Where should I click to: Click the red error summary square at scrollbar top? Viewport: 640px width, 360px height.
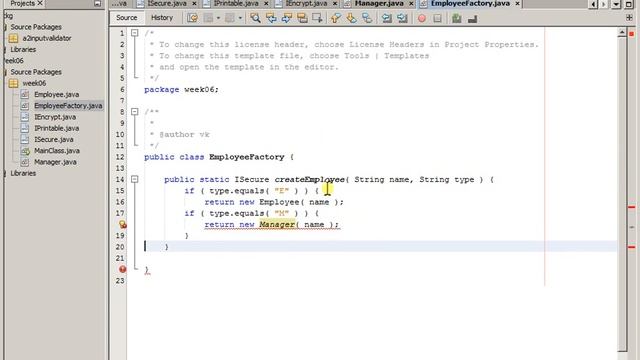631,33
